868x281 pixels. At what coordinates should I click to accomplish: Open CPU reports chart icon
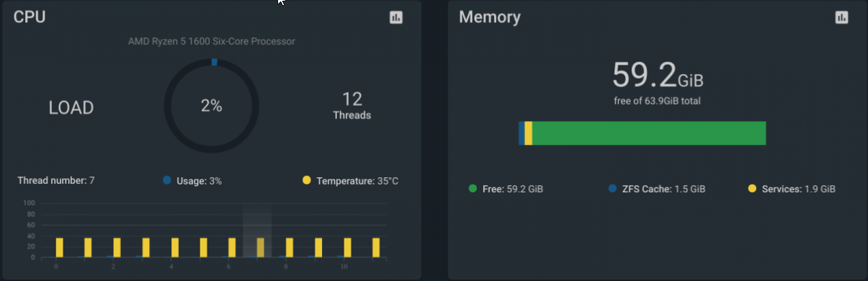tap(396, 17)
